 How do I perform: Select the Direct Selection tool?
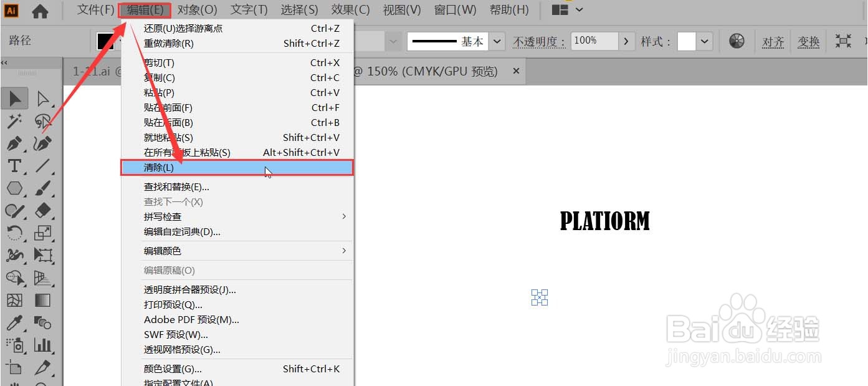42,99
